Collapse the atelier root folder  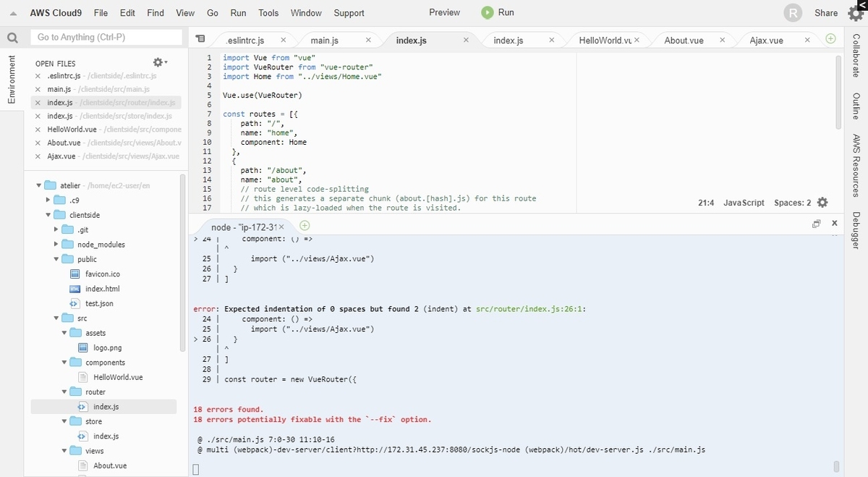39,185
